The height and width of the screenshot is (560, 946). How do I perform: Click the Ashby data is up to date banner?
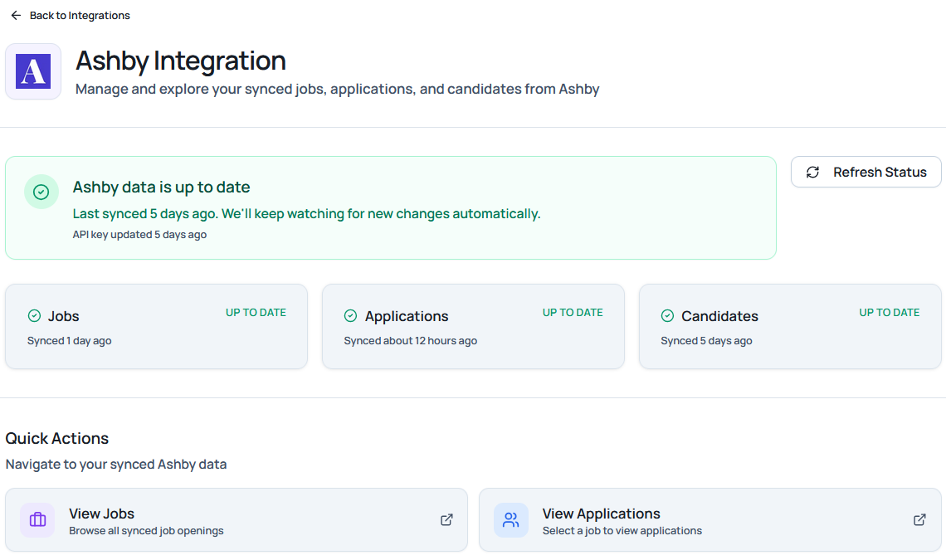coord(390,208)
